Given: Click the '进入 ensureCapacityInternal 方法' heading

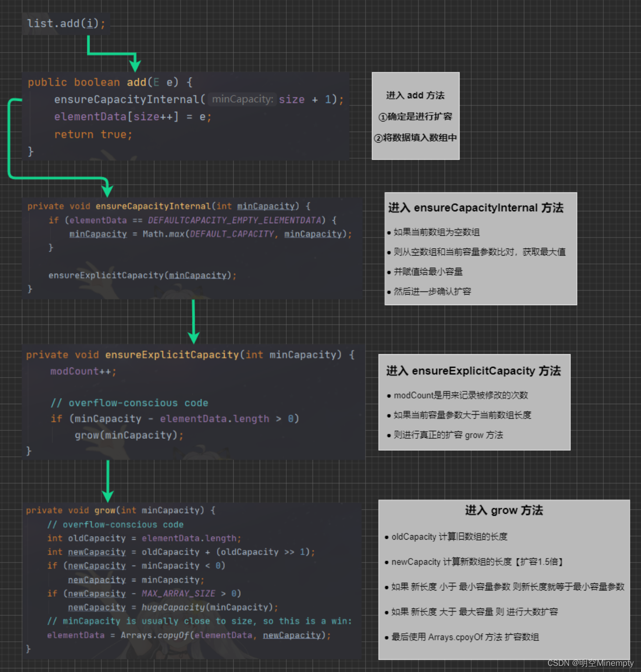Looking at the screenshot, I should [x=476, y=207].
